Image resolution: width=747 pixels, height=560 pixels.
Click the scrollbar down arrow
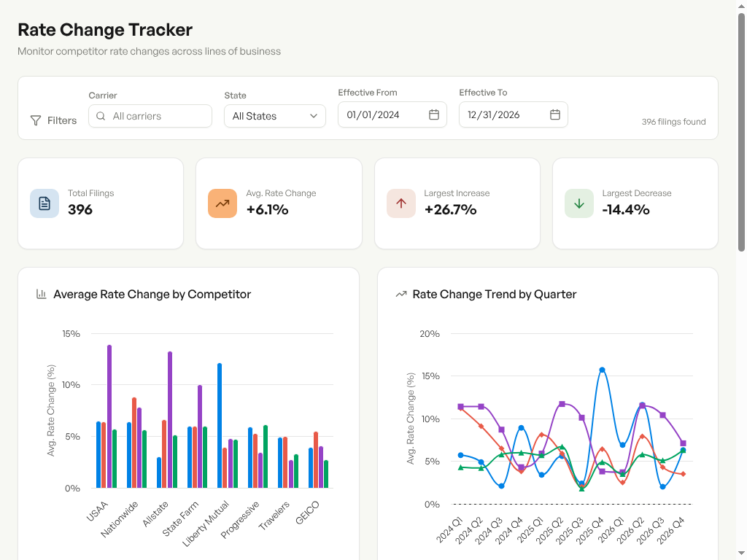[x=741, y=553]
